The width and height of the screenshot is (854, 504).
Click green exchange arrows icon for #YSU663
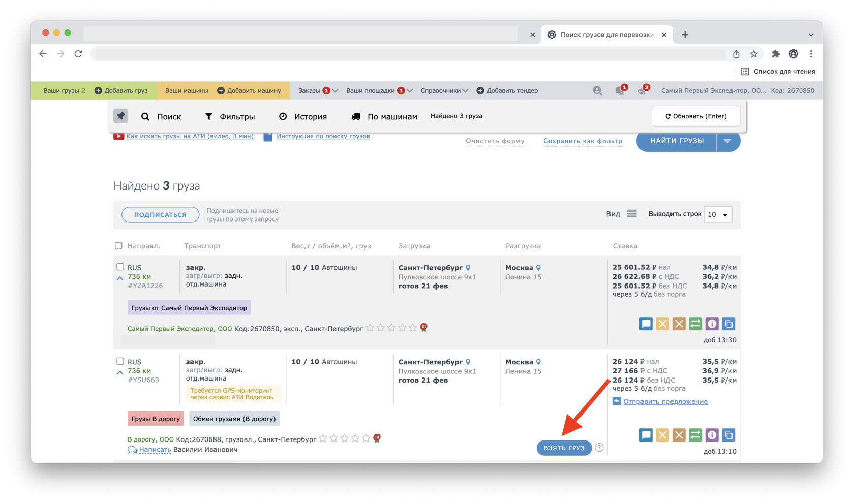click(695, 435)
